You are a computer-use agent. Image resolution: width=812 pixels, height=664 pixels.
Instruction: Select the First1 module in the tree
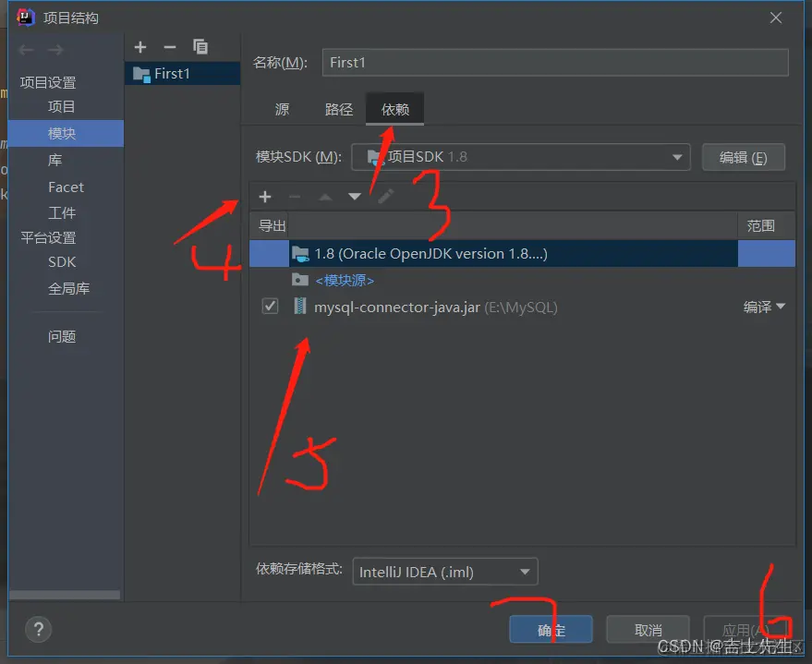click(x=182, y=74)
